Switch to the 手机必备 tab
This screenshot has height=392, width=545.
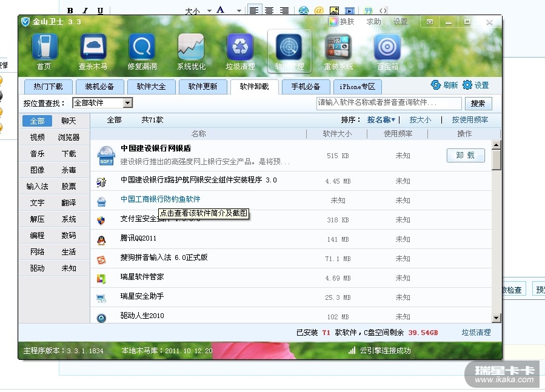306,87
